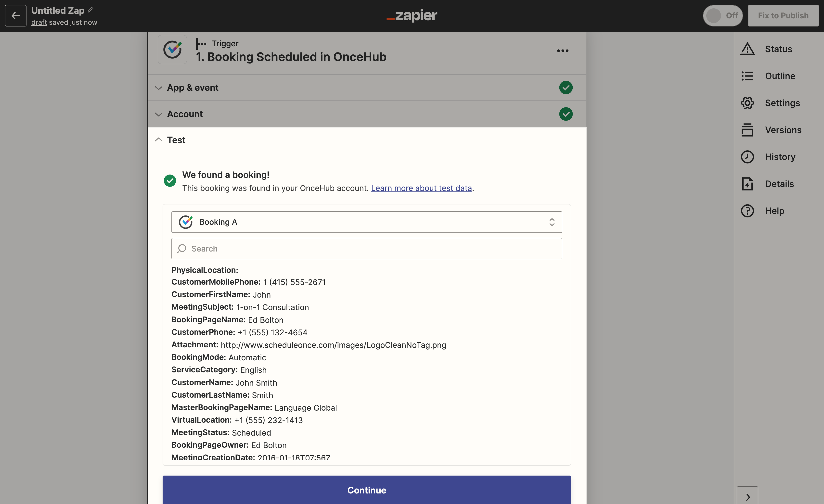Click the Attachment URL LogoCleanNoTag.png
824x504 pixels.
tap(333, 345)
